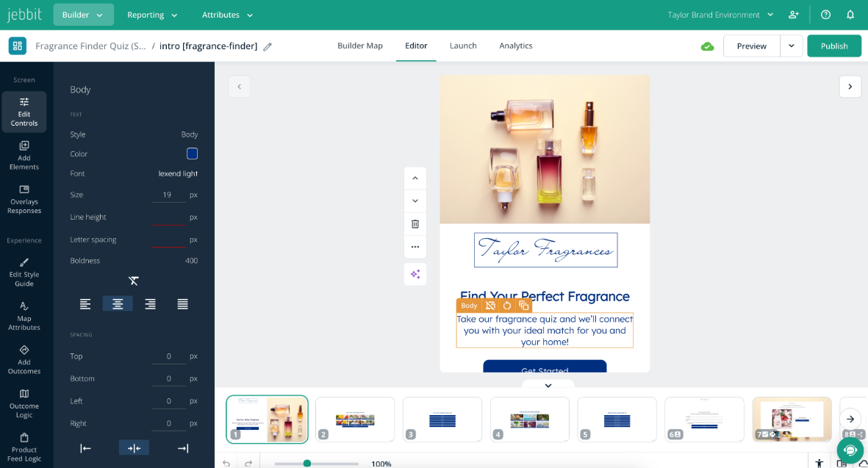Select screen thumbnail 5
The width and height of the screenshot is (868, 468).
coord(617,420)
